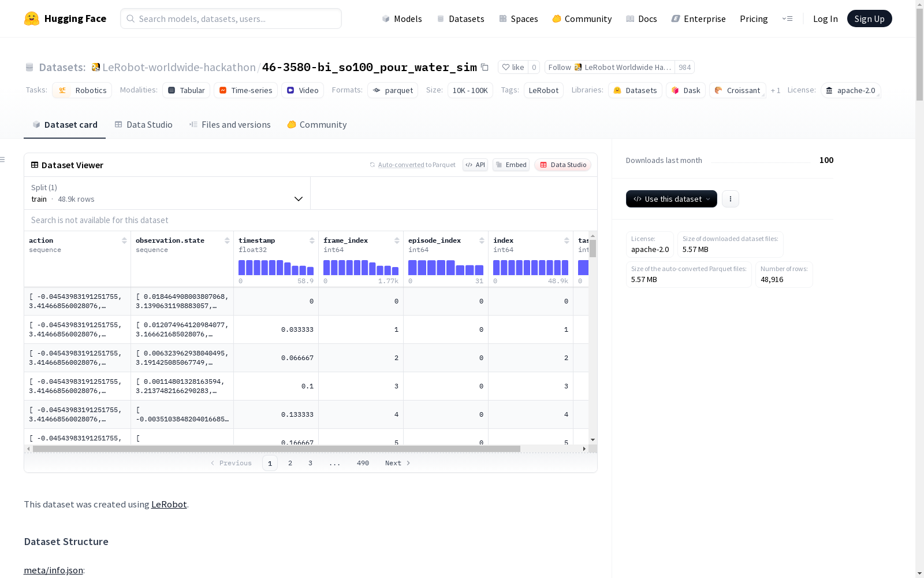This screenshot has height=578, width=924.
Task: Open the meta/info.json link
Action: pos(53,570)
